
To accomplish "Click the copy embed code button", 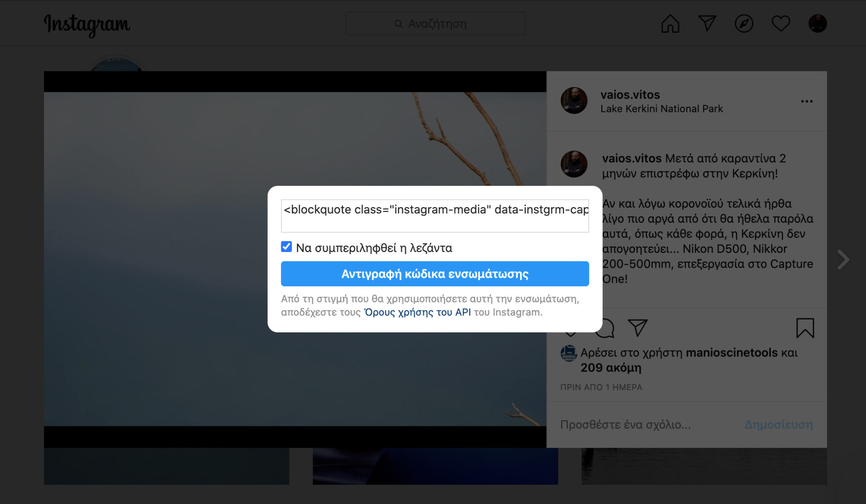I will (435, 274).
